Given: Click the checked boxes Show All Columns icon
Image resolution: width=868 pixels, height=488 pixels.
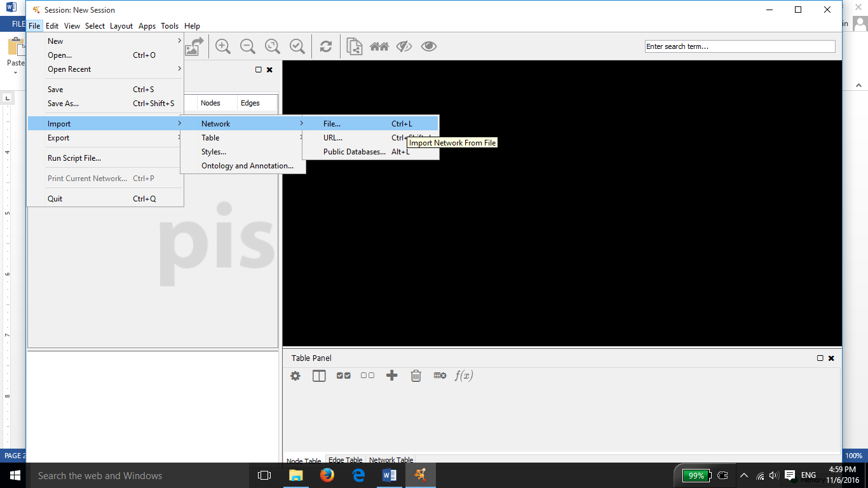Looking at the screenshot, I should coord(343,376).
